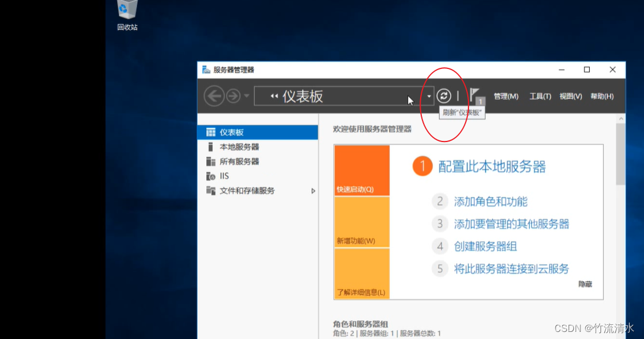The height and width of the screenshot is (339, 644).
Task: Click the IIS sidebar icon
Action: [x=211, y=176]
